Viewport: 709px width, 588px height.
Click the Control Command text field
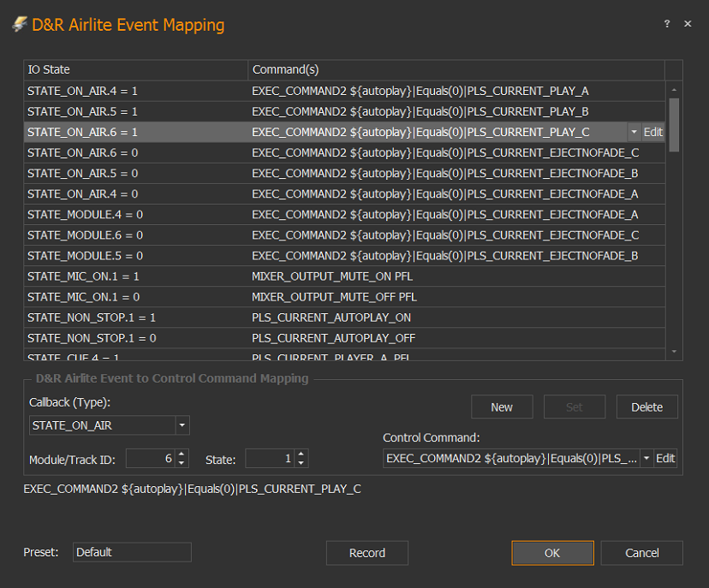pos(511,458)
